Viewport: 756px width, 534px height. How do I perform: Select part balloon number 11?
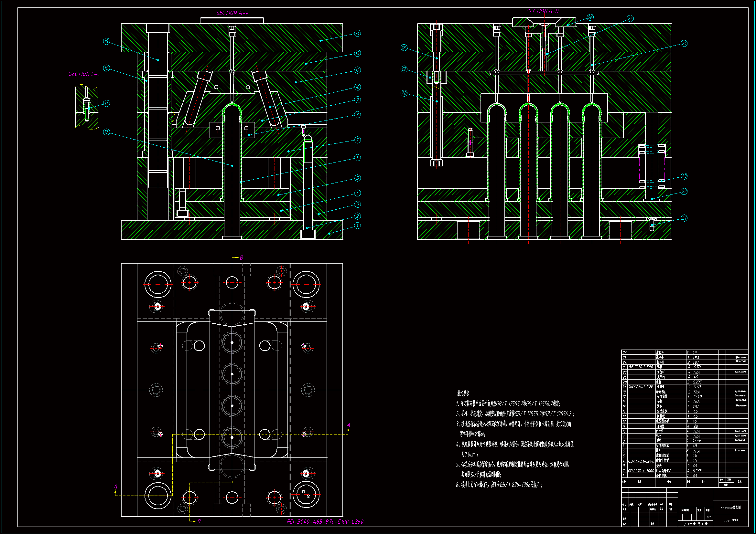coord(106,103)
